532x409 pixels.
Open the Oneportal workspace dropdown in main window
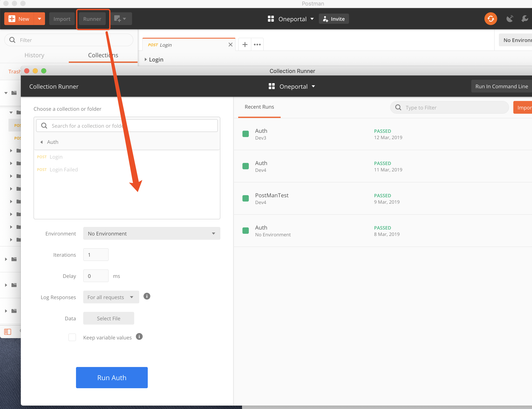pos(291,19)
